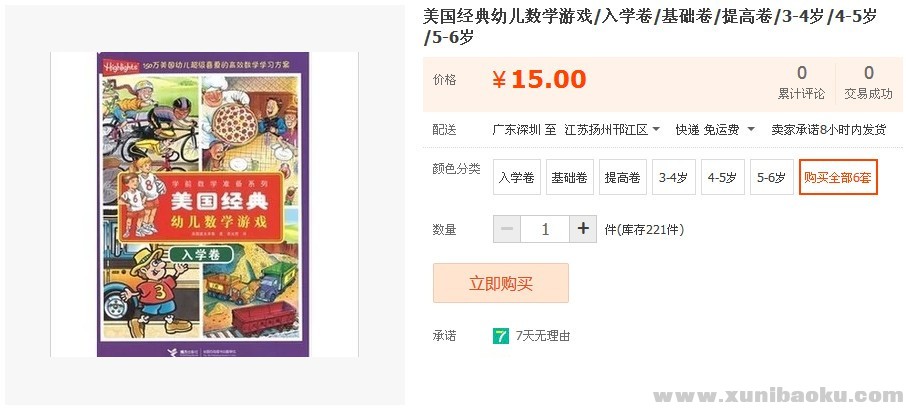This screenshot has width=906, height=408.
Task: Select the 入学卷 option
Action: [517, 177]
